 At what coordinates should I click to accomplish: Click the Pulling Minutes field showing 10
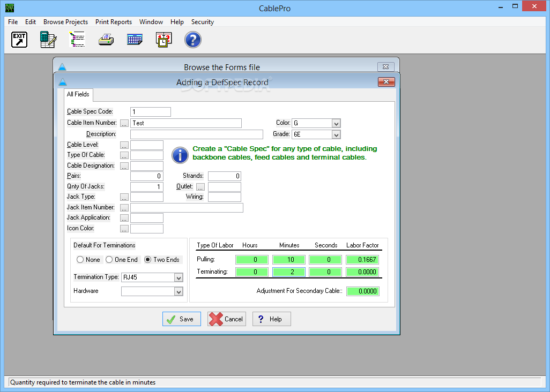tap(289, 260)
